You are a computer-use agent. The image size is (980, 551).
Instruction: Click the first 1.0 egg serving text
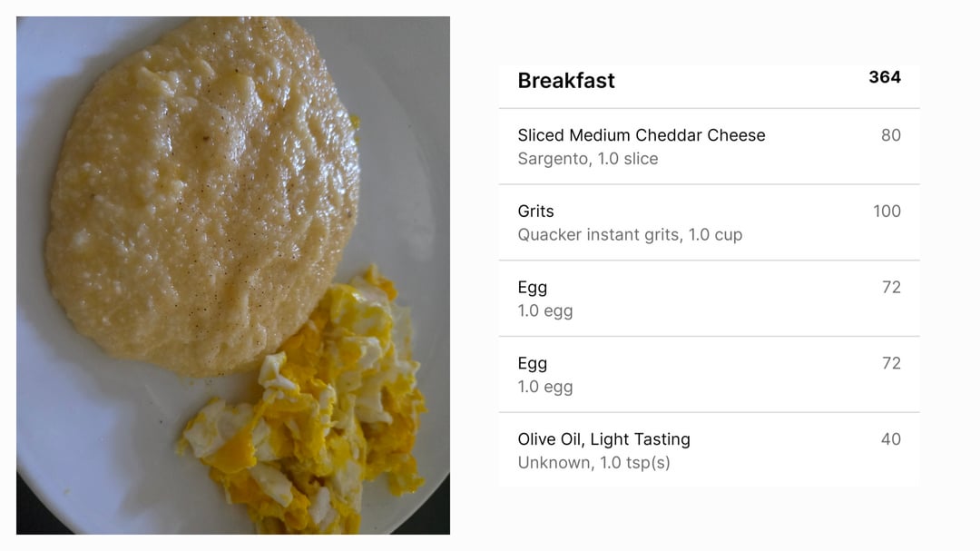[545, 310]
